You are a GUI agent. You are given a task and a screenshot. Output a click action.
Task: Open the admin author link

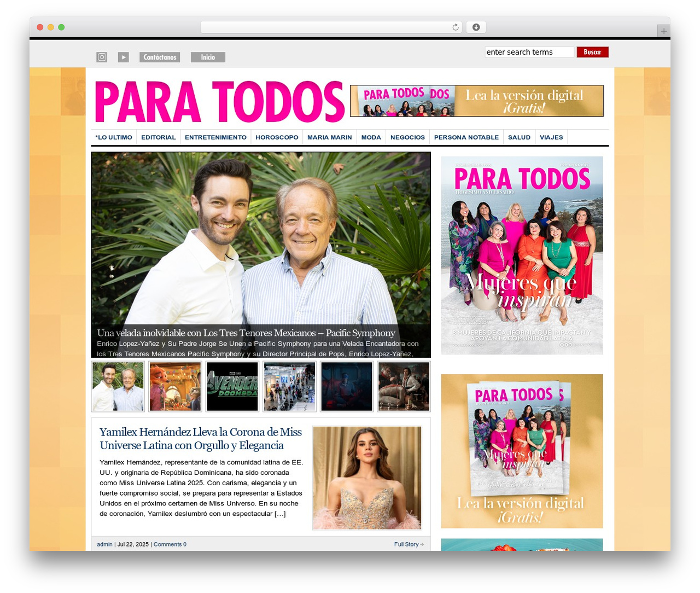tap(104, 544)
